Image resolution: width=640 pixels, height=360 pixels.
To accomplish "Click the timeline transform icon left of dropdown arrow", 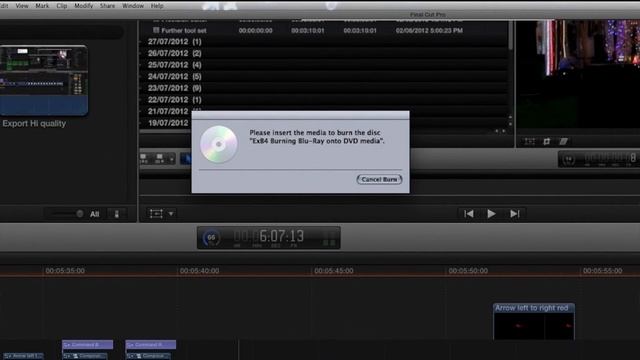I will tap(156, 213).
